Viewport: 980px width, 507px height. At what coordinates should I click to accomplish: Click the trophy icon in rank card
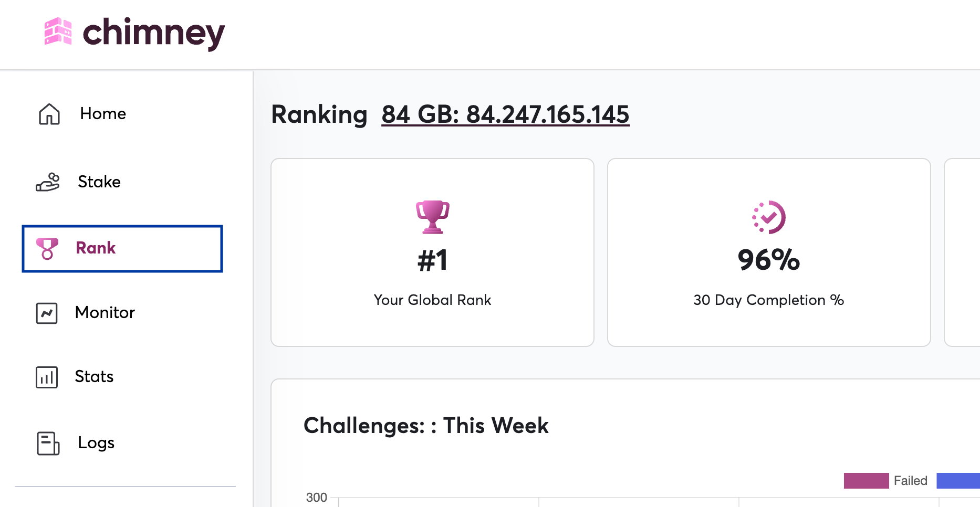433,217
